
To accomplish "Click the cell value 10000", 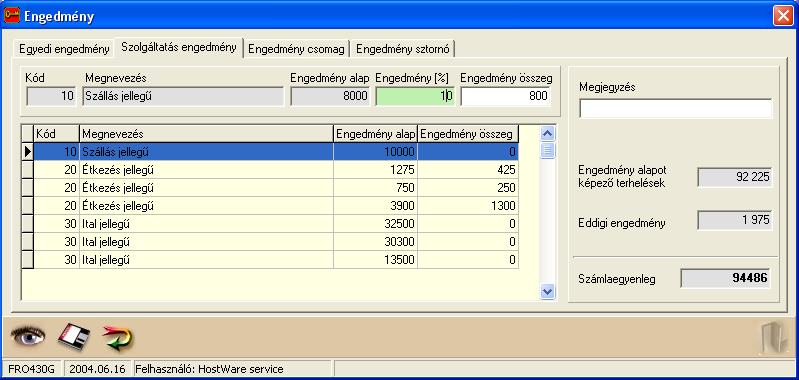I will [376, 152].
